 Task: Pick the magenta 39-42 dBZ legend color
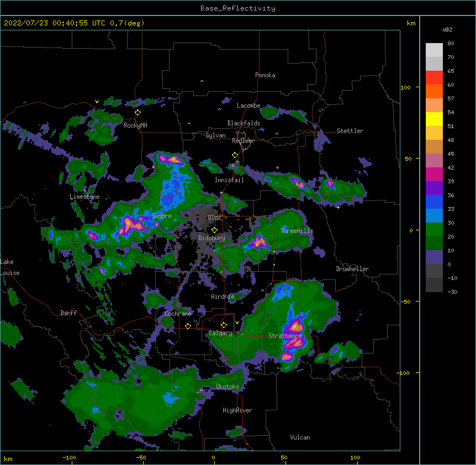click(x=434, y=174)
